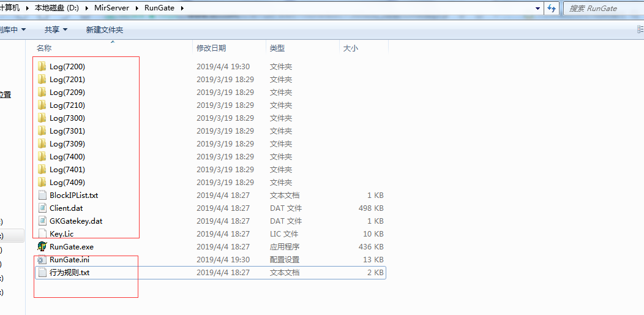The height and width of the screenshot is (315, 644).
Task: Select the Log(7300) folder name
Action: (67, 118)
